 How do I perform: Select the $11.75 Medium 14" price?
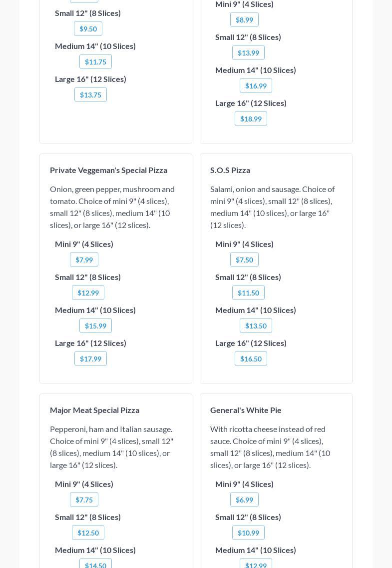click(x=95, y=62)
